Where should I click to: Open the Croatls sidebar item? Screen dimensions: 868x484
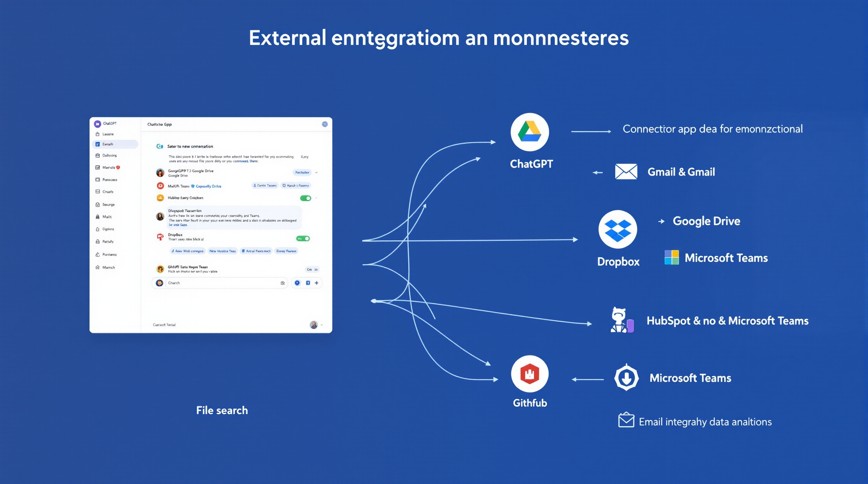pos(114,192)
